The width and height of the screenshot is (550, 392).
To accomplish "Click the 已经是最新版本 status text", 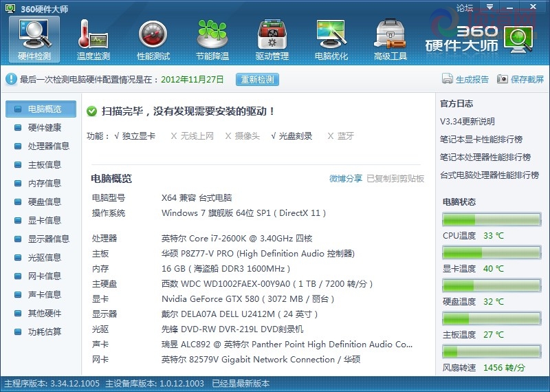I will pyautogui.click(x=241, y=384).
